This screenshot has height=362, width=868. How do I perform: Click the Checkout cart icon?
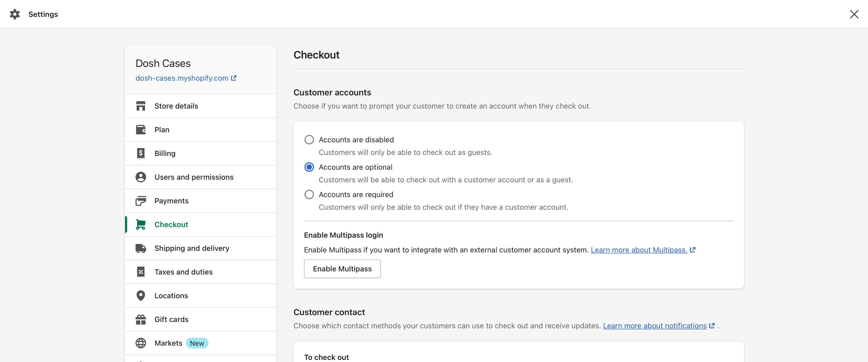coord(141,224)
